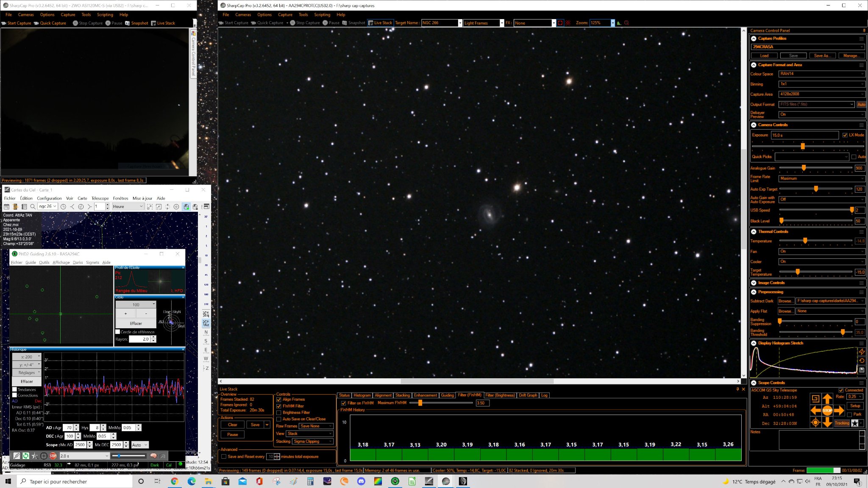Toggle the Filter on FWHM checkbox
This screenshot has height=488, width=868.
tap(344, 403)
